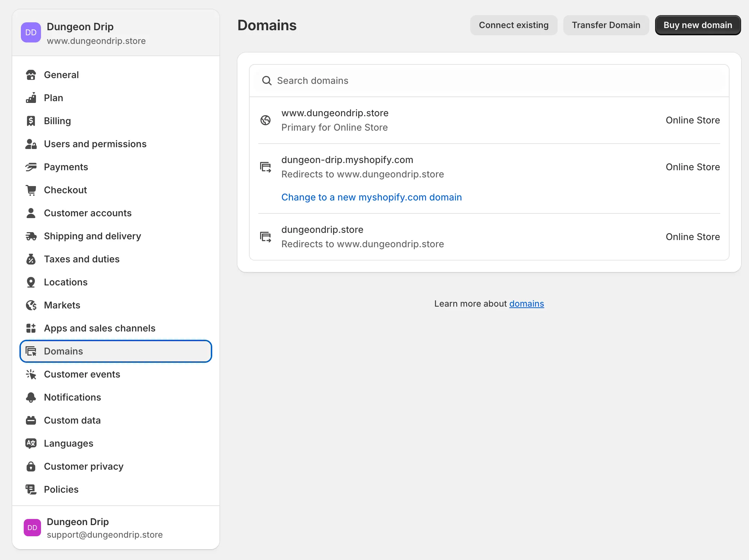This screenshot has height=560, width=749.
Task: Open Apps and sales channels page
Action: [x=100, y=328]
